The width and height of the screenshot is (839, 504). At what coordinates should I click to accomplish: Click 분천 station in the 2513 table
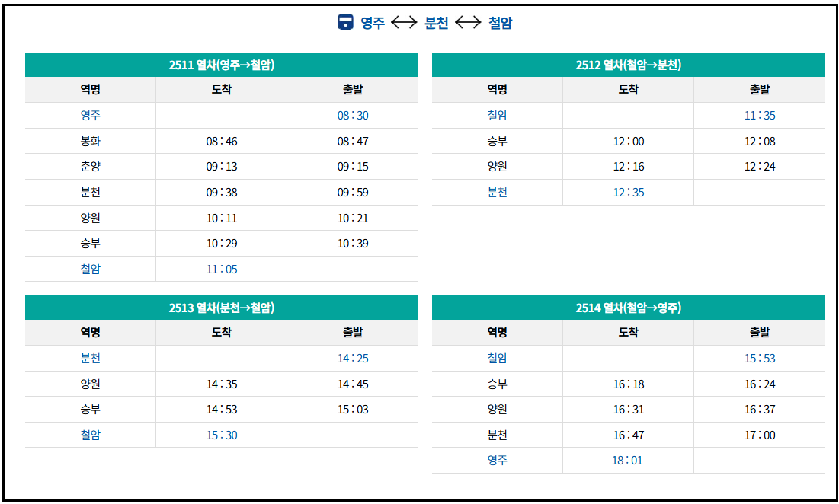(91, 358)
